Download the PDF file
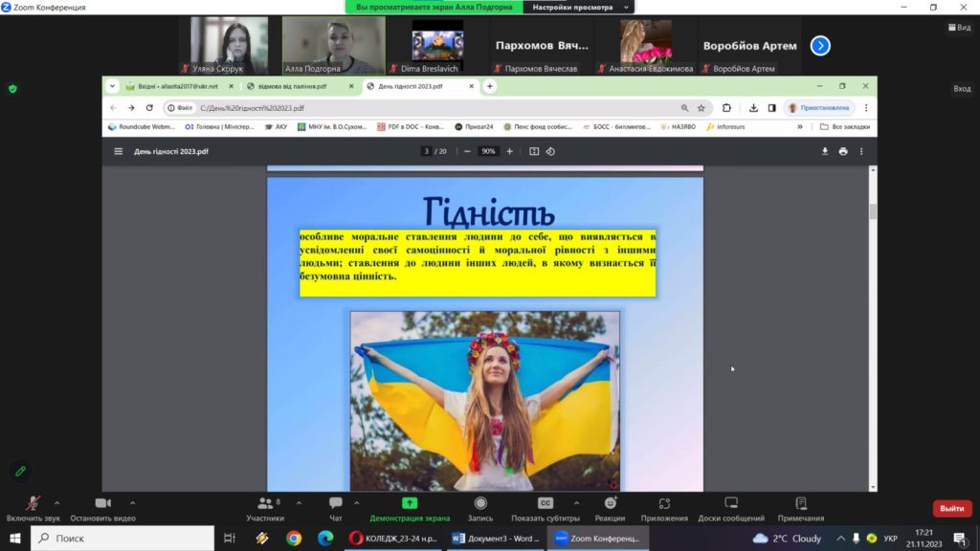Image resolution: width=980 pixels, height=551 pixels. (x=824, y=151)
